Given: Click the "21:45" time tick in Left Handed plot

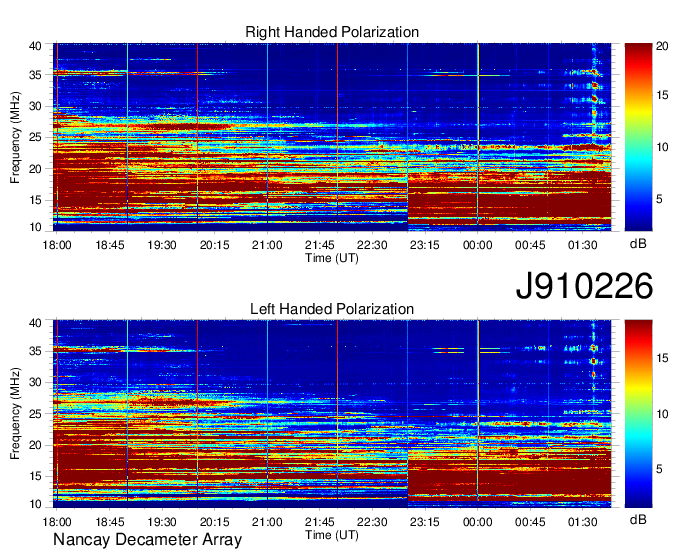Looking at the screenshot, I should [x=320, y=522].
